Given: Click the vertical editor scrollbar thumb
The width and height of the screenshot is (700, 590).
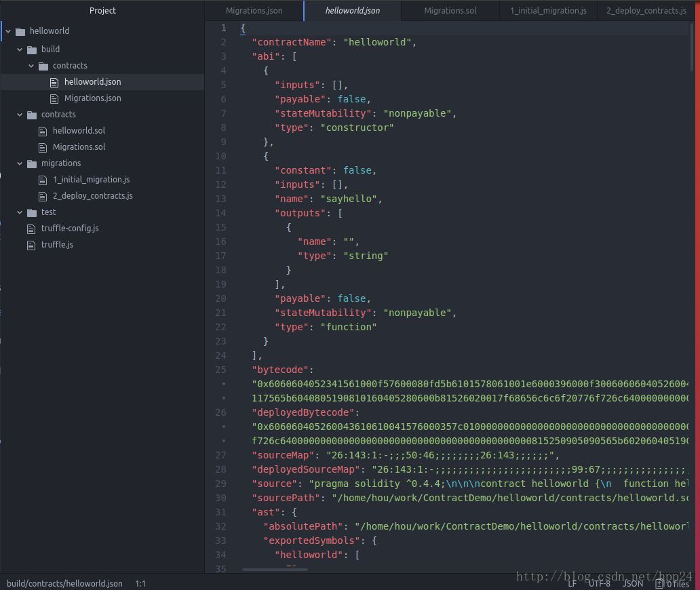Looking at the screenshot, I should pyautogui.click(x=692, y=47).
